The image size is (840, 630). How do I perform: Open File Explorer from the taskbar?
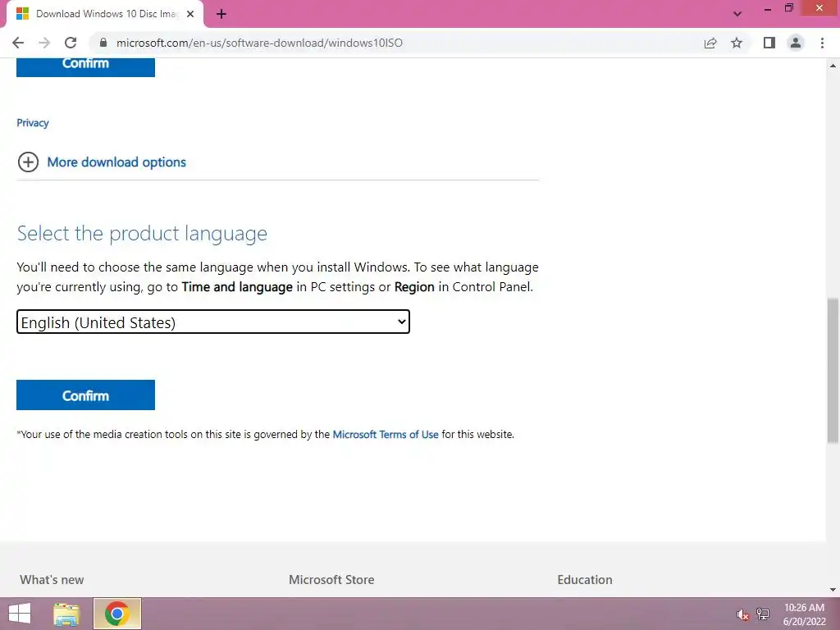[66, 614]
